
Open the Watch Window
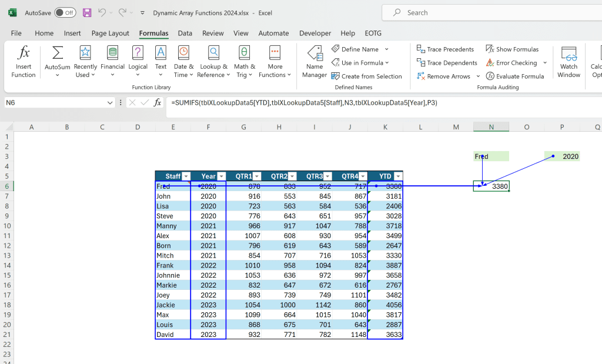coord(568,62)
